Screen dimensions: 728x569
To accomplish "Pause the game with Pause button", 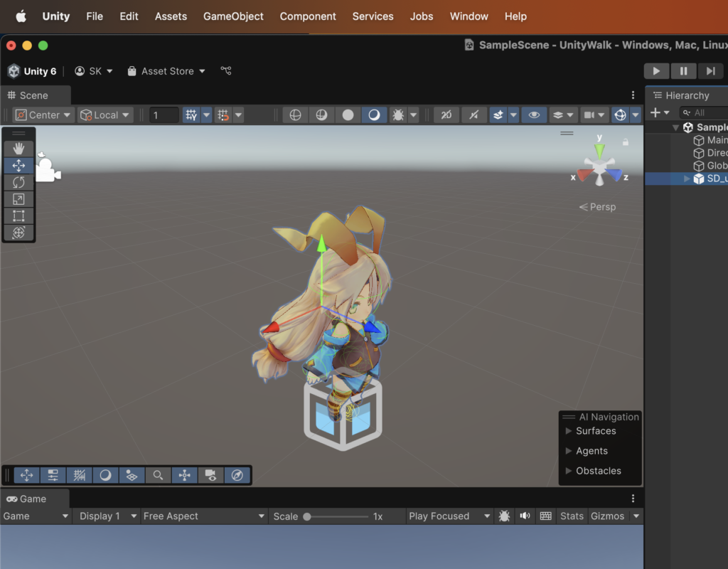I will pos(683,71).
